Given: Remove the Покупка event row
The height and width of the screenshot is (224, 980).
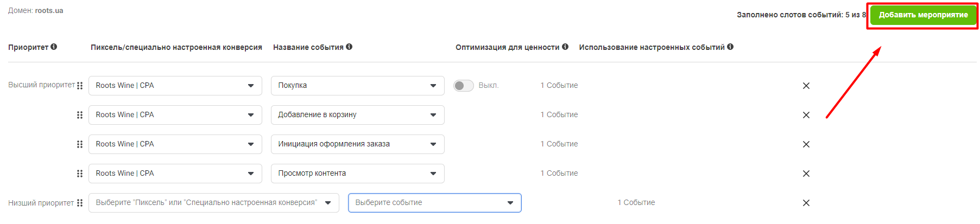Looking at the screenshot, I should click(x=806, y=86).
